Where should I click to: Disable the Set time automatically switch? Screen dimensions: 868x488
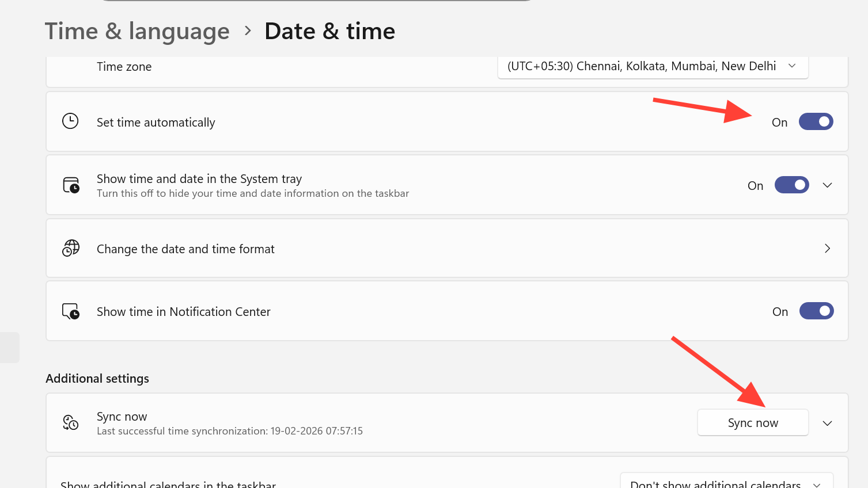click(x=816, y=121)
